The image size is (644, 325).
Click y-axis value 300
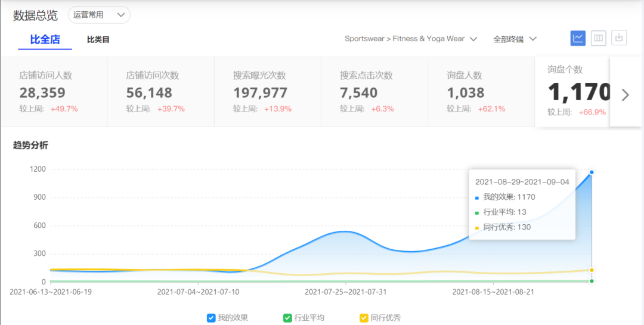tap(39, 253)
